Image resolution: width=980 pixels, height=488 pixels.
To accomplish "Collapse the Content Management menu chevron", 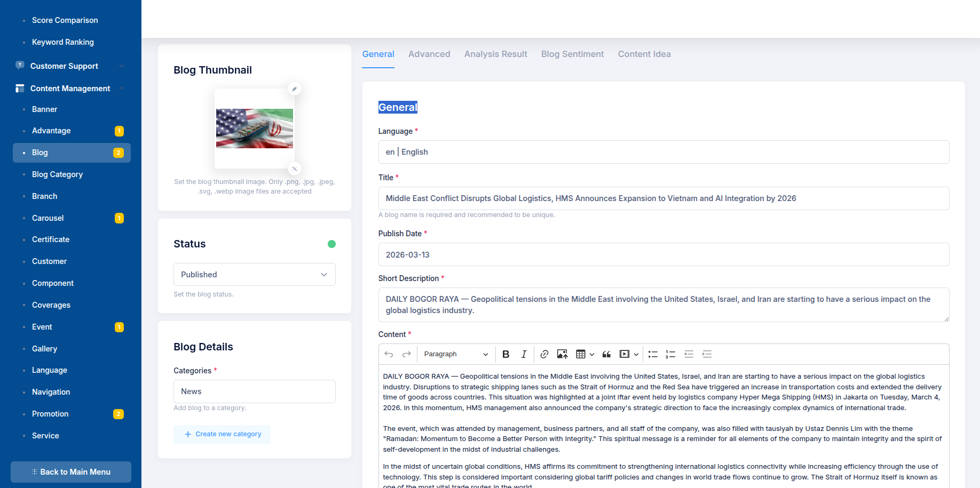I will [121, 89].
